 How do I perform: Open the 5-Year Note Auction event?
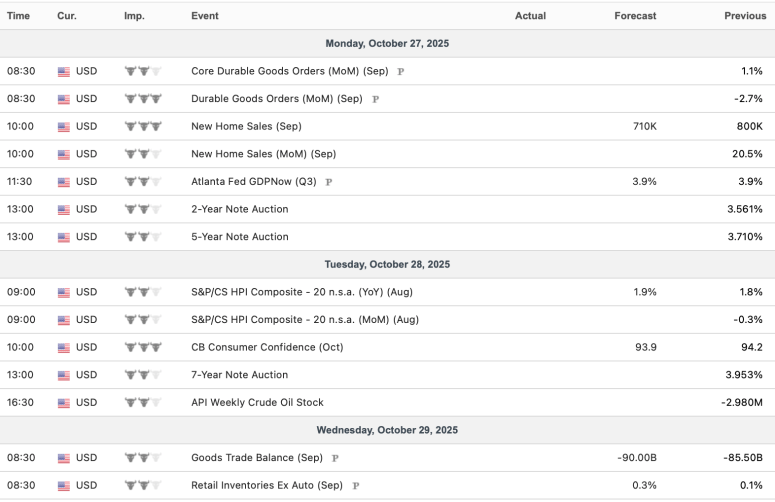pyautogui.click(x=239, y=237)
